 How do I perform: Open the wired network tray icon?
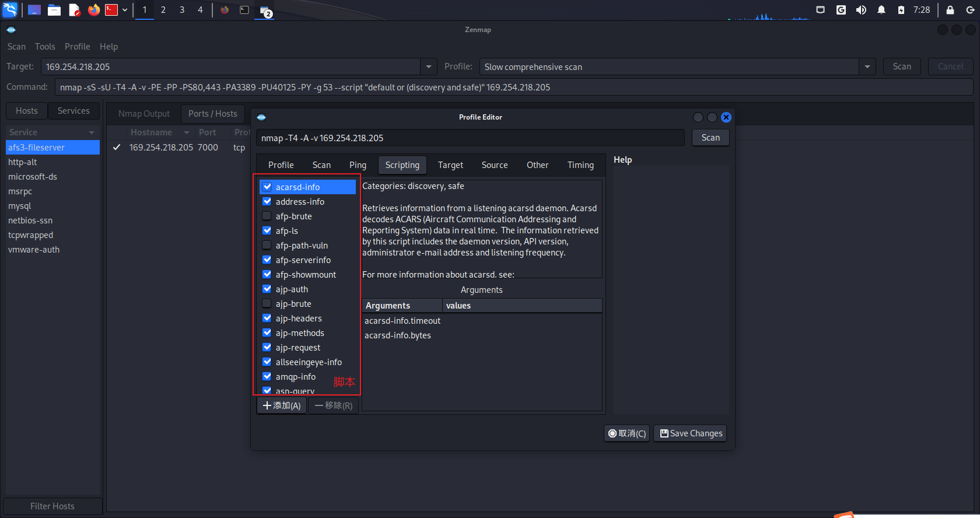(820, 10)
